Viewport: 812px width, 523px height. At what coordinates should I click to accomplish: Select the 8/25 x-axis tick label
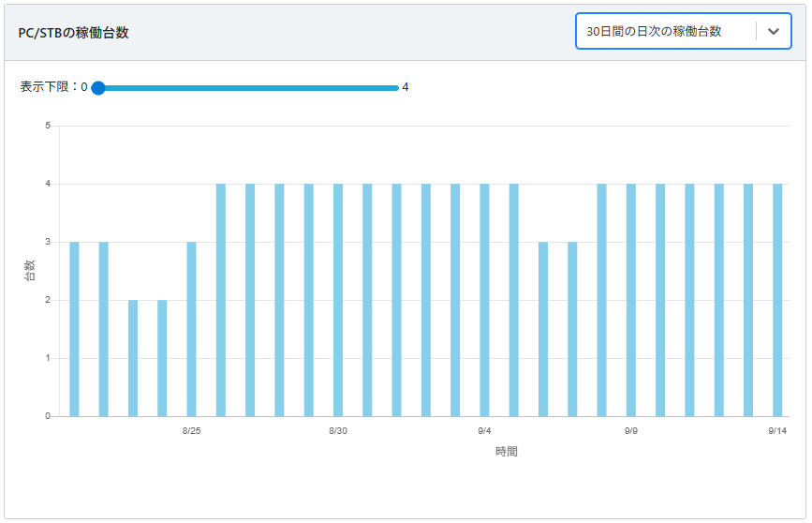(x=192, y=431)
